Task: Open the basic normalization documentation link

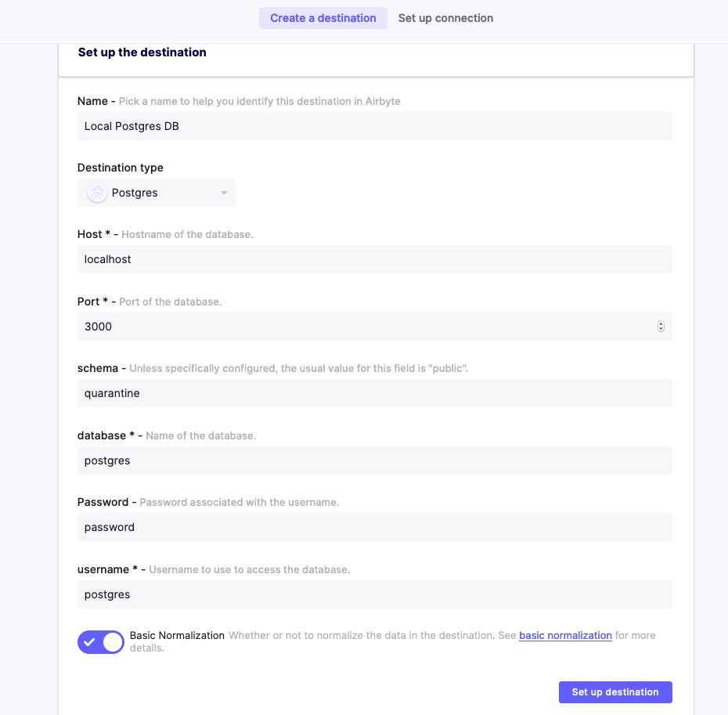Action: (565, 635)
